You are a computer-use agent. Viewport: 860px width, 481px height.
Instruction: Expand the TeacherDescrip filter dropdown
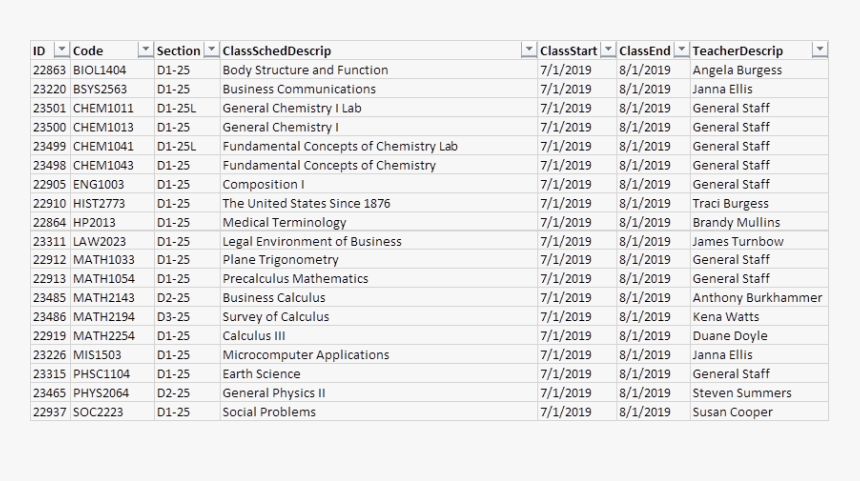pyautogui.click(x=820, y=50)
